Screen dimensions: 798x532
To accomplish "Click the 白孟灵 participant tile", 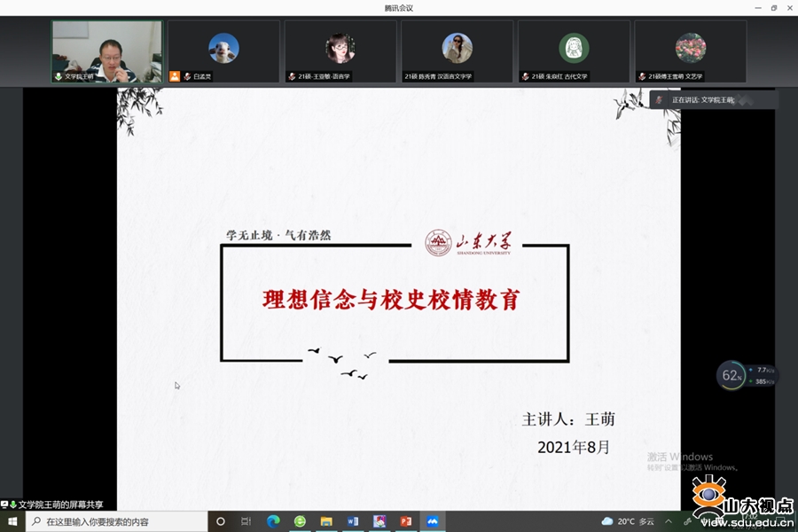I will [223, 51].
